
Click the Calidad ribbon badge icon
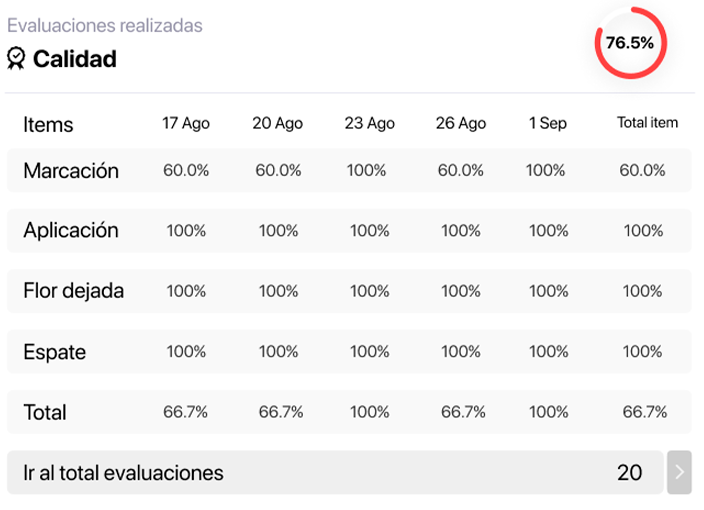(16, 58)
